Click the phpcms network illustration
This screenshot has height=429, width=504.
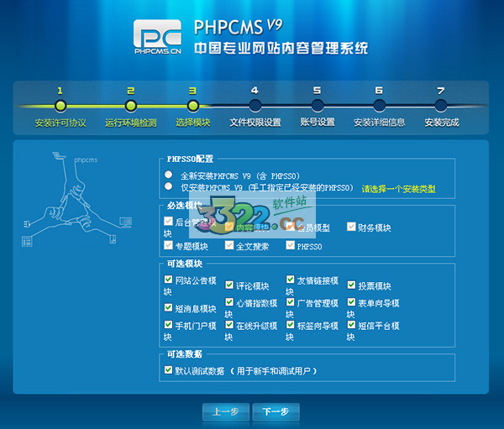[x=77, y=199]
